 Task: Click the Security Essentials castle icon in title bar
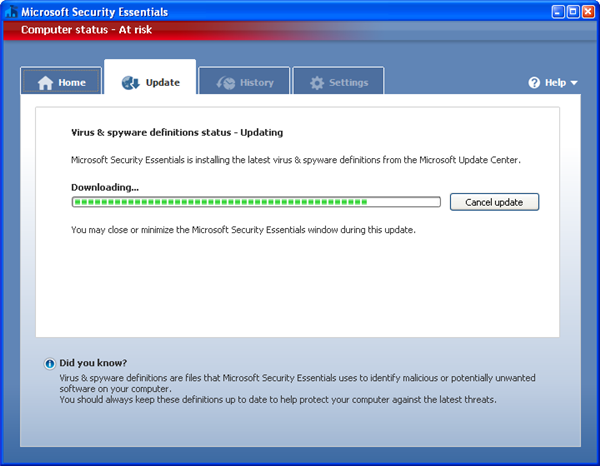pos(11,12)
